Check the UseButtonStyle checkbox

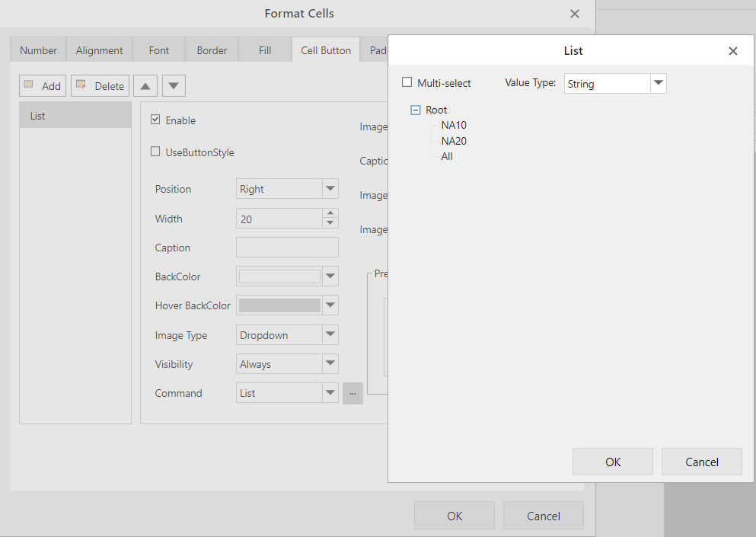click(x=156, y=152)
